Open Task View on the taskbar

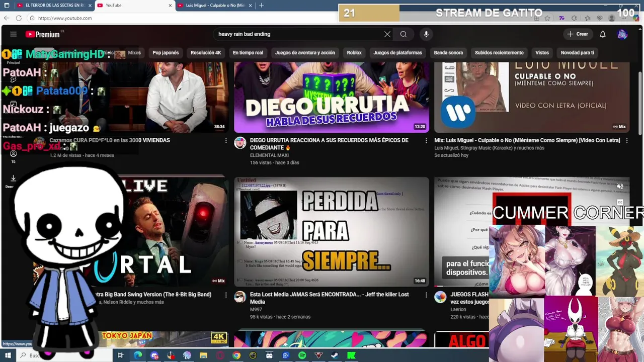coord(120,355)
